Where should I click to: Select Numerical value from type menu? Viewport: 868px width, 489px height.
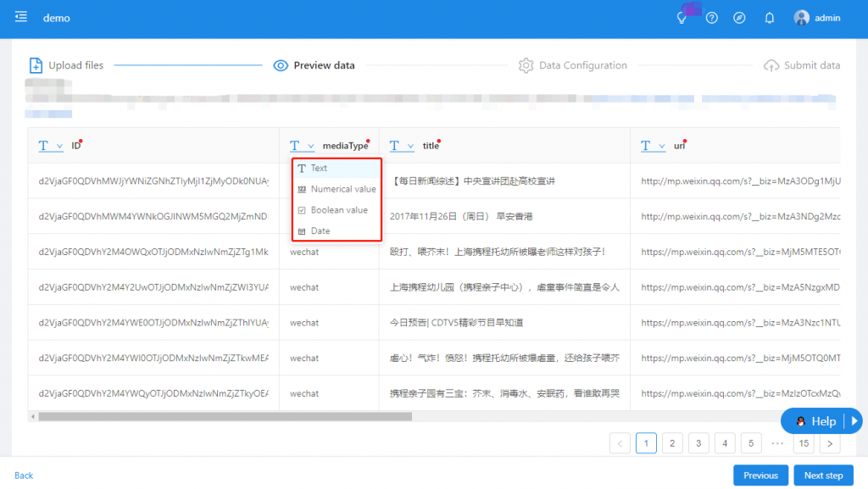[x=342, y=189]
